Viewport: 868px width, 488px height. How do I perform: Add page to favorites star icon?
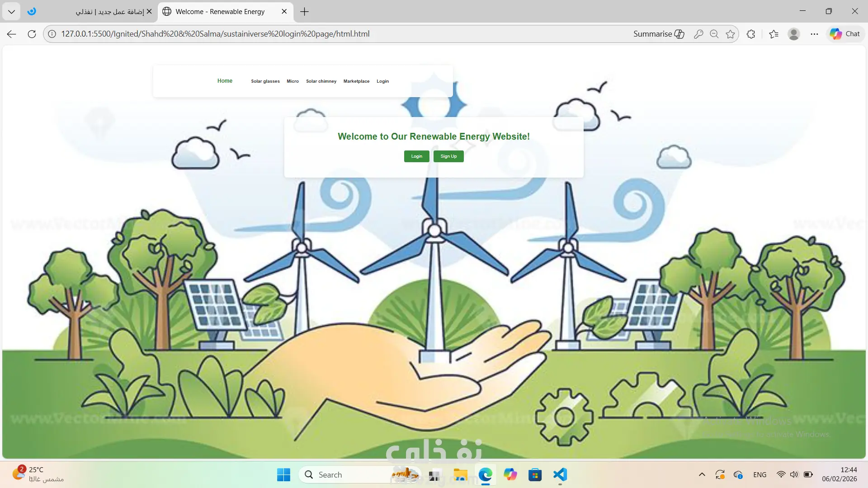tap(730, 34)
